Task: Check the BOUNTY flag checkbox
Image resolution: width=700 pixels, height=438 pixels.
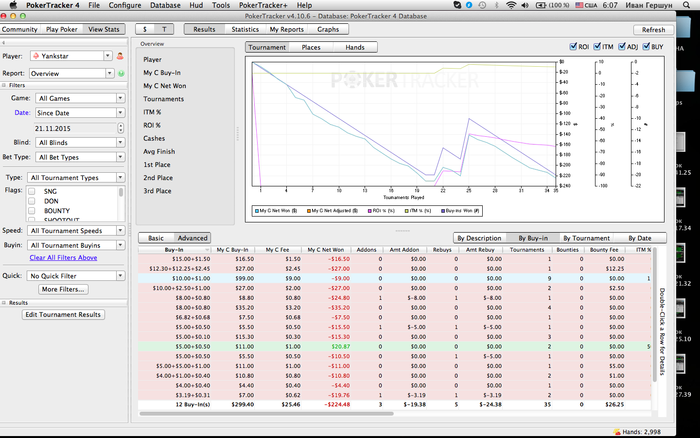Action: 32,211
